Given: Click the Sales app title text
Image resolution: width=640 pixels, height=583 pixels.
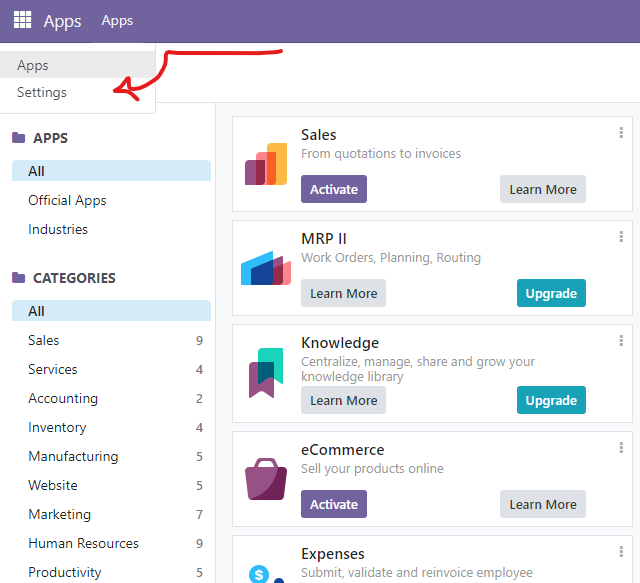Looking at the screenshot, I should [318, 135].
